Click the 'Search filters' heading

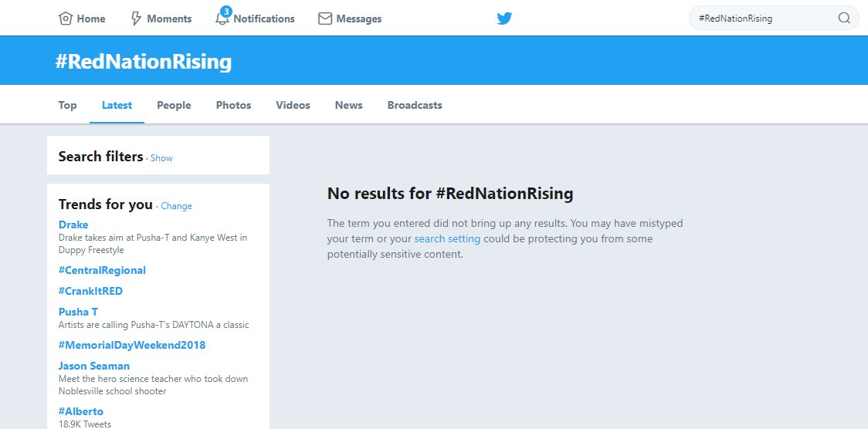(x=100, y=157)
